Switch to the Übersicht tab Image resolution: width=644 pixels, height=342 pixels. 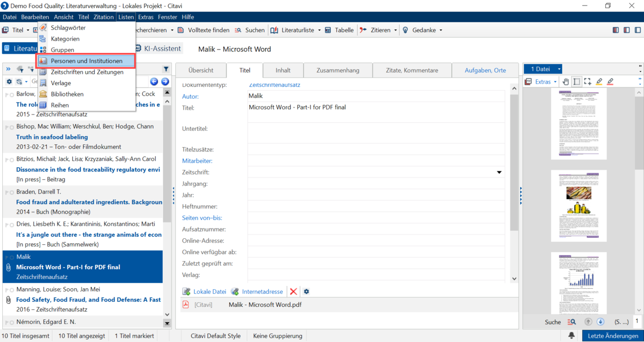(x=201, y=70)
